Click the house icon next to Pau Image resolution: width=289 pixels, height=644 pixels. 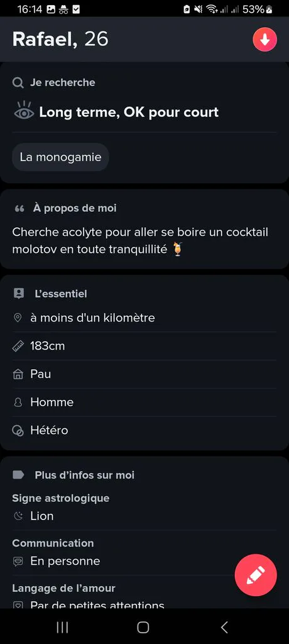coord(18,374)
